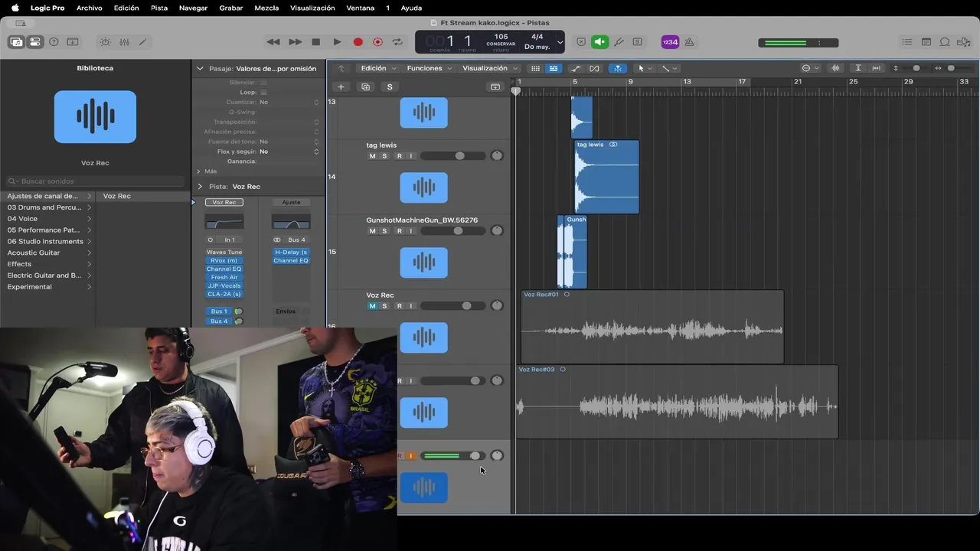Show automation via the automation curve icon
Viewport: 980px width, 551px height.
[576, 68]
